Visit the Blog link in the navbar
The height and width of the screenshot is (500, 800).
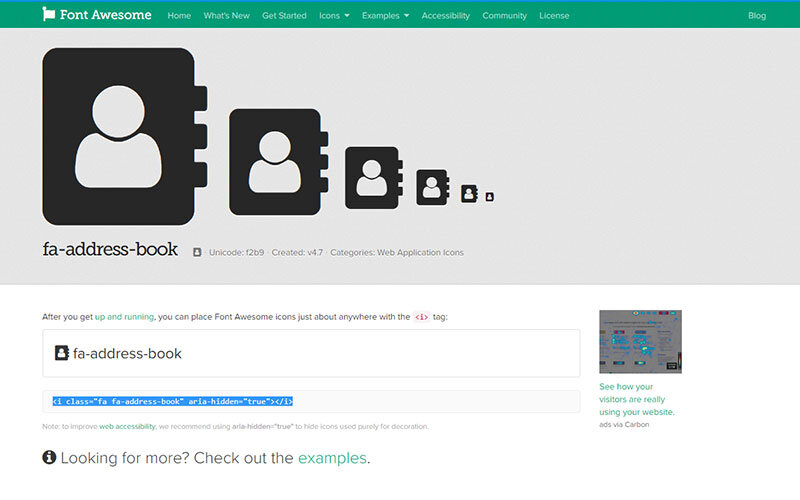(757, 16)
